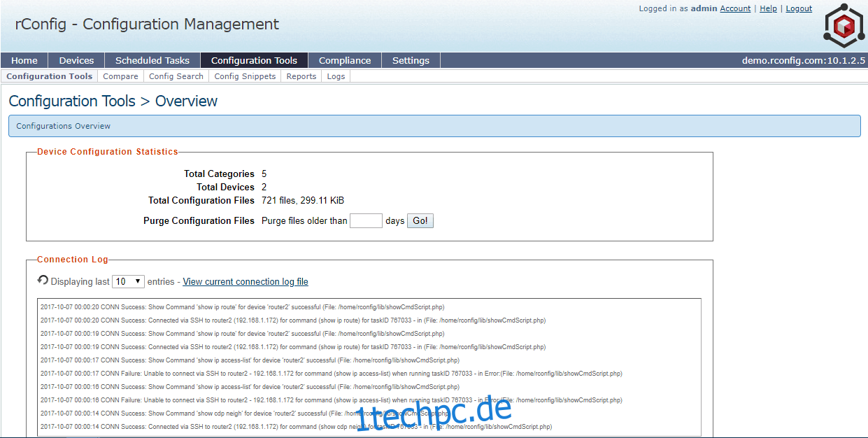This screenshot has width=868, height=438.
Task: Switch to the Logs sub-tab
Action: click(336, 76)
